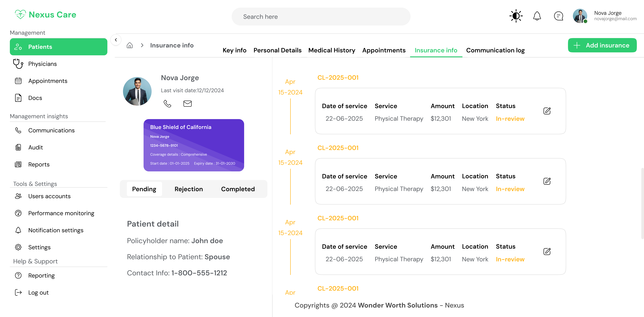The height and width of the screenshot is (317, 644).
Task: Select the Pending claims filter
Action: 144,189
